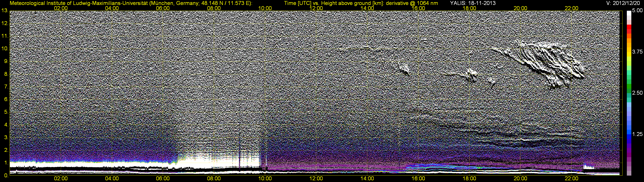Click the bottom axis '18:00' time label
The image size is (644, 182).
tap(469, 179)
